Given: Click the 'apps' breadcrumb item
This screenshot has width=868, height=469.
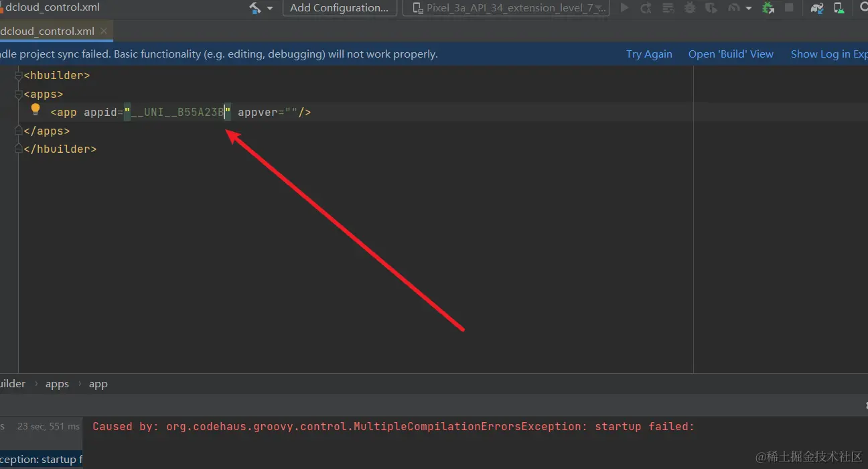Looking at the screenshot, I should (57, 384).
